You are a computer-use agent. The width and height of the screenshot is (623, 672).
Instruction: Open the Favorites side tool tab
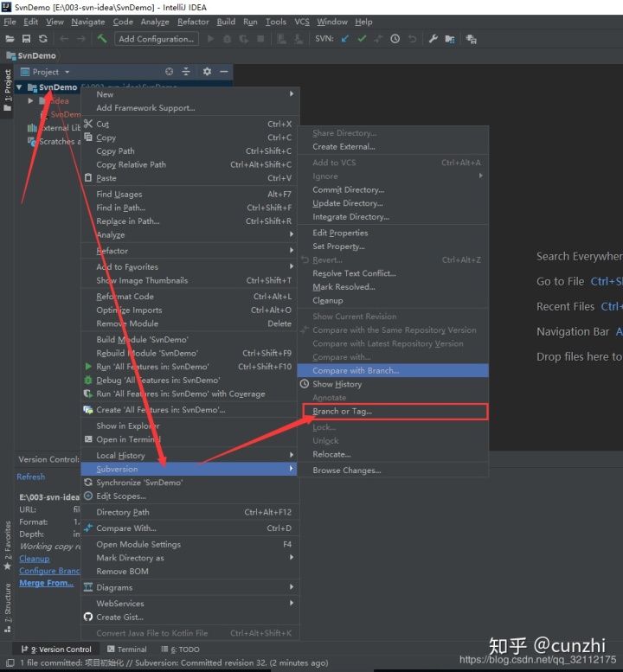[x=8, y=545]
